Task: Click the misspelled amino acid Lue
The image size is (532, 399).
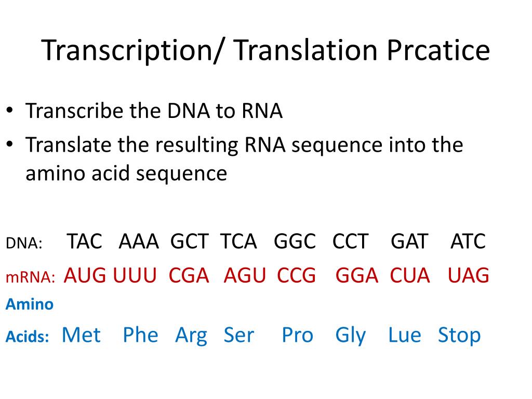Action: [x=404, y=335]
